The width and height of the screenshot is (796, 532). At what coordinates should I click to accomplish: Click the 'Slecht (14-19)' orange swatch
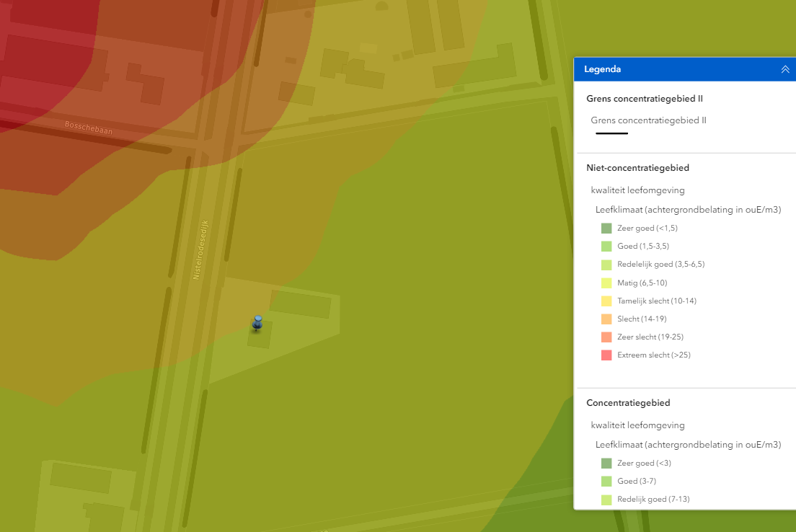point(606,319)
